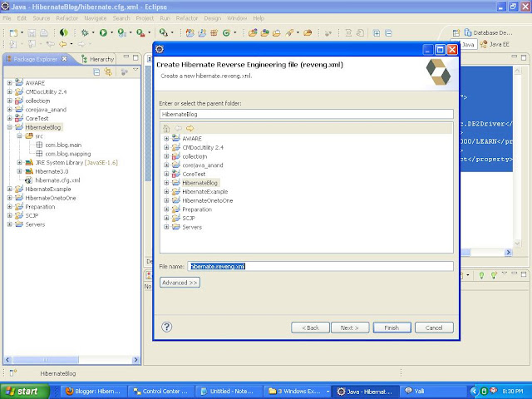Image resolution: width=532 pixels, height=399 pixels.
Task: Open the Navigate menu
Action: tap(96, 18)
